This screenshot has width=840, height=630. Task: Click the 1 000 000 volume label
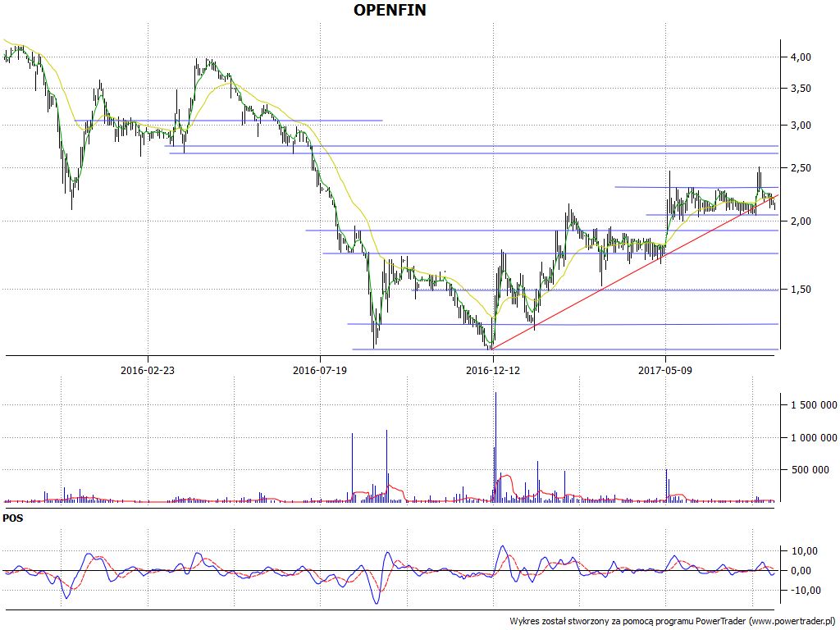(814, 438)
